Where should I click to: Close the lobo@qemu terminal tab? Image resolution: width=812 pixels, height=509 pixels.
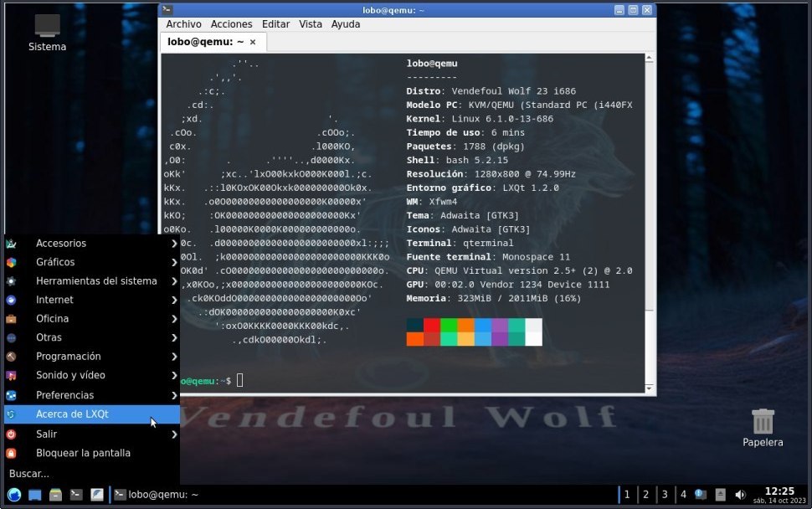[x=253, y=43]
